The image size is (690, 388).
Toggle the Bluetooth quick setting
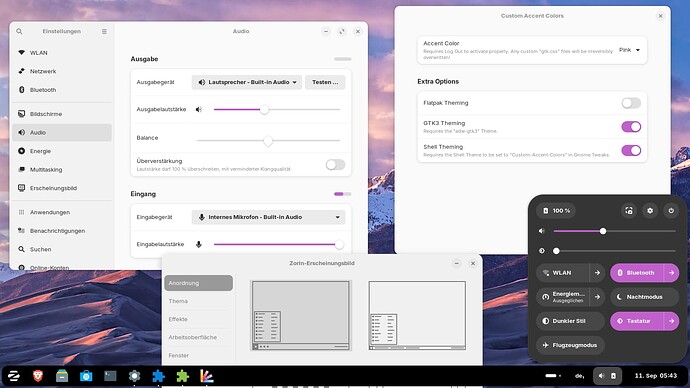(636, 273)
